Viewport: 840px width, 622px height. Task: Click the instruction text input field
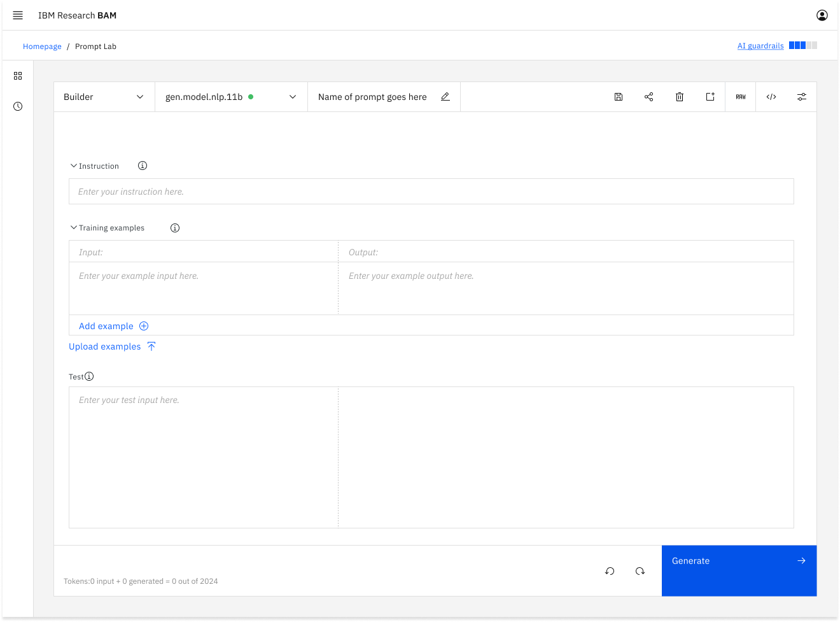click(431, 192)
